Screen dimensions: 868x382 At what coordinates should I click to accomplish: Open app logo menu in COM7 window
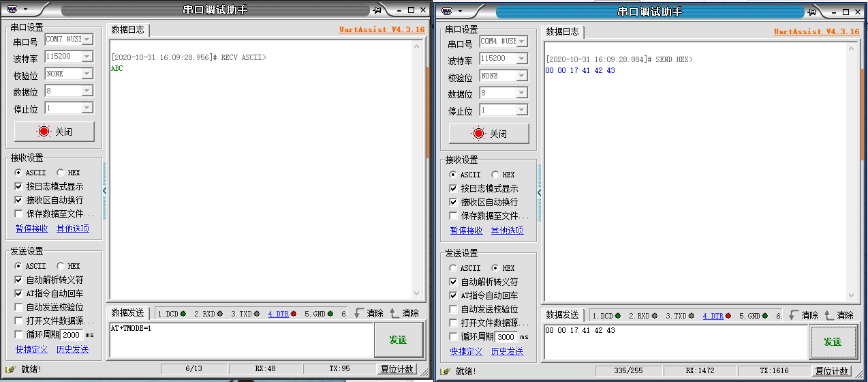click(x=11, y=10)
